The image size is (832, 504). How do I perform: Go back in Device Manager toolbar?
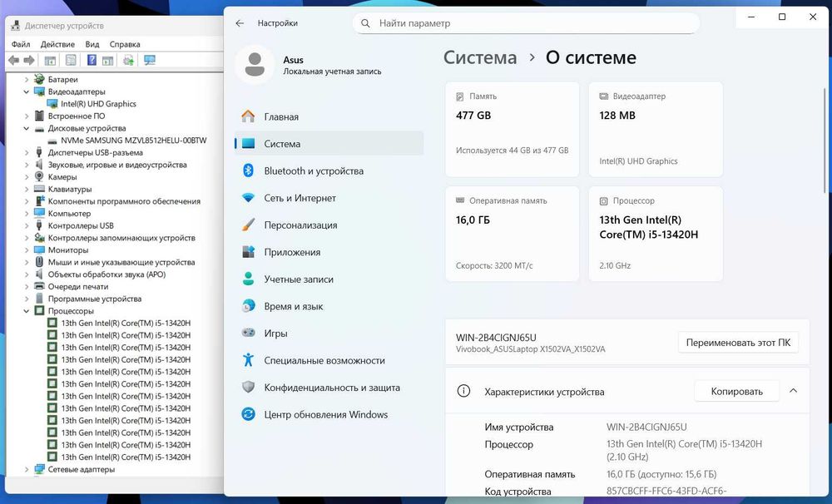[x=14, y=61]
